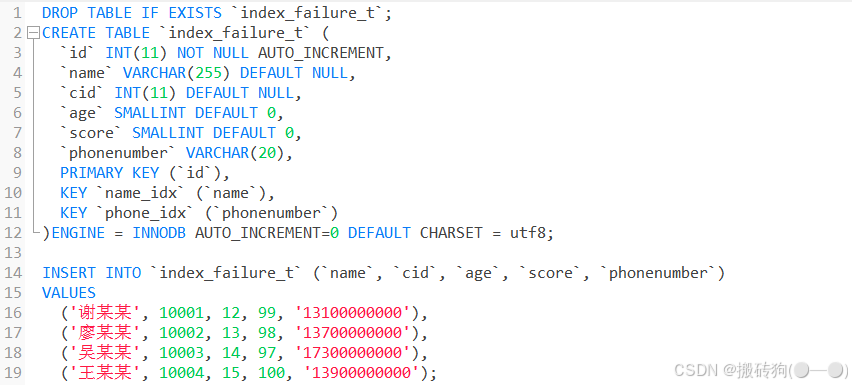Click the utf8 value on line 12
Screen dimensions: 852x385
point(528,232)
